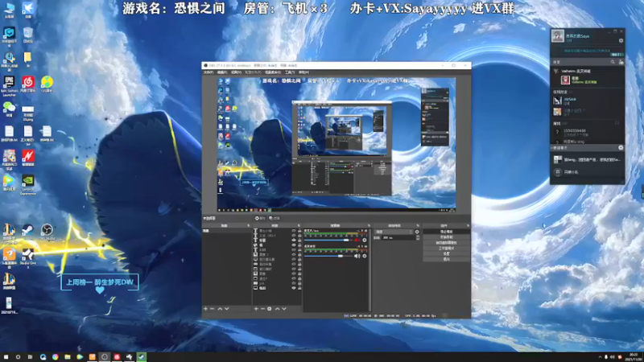The width and height of the screenshot is (644, 362).
Task: Collapse the group chats section in Steam
Action: [552, 148]
